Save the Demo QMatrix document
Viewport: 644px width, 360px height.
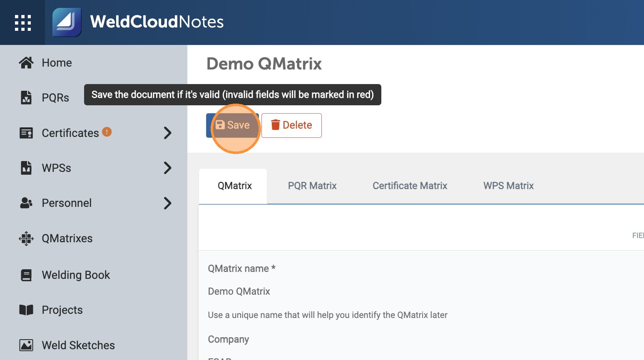(x=233, y=125)
